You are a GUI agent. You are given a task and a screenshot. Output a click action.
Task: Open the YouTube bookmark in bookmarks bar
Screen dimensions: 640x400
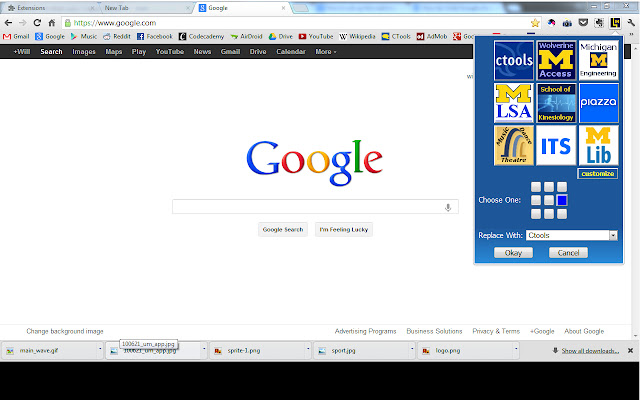click(316, 36)
